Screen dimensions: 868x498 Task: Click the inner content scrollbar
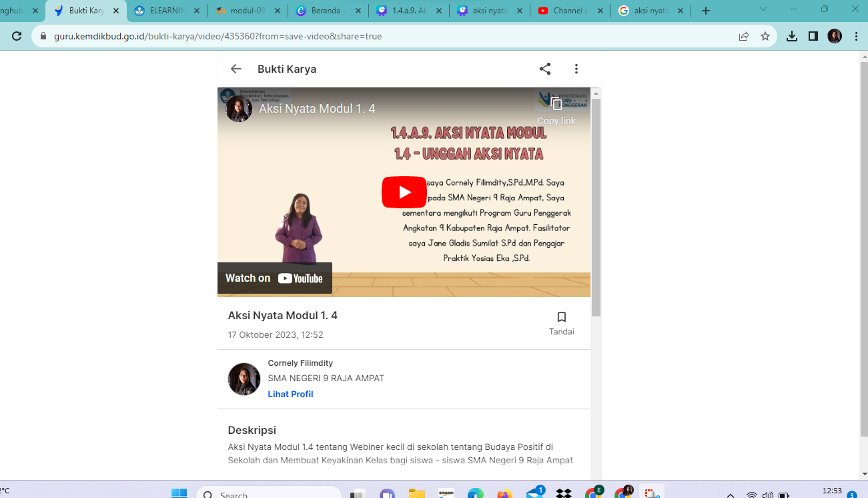tap(596, 208)
